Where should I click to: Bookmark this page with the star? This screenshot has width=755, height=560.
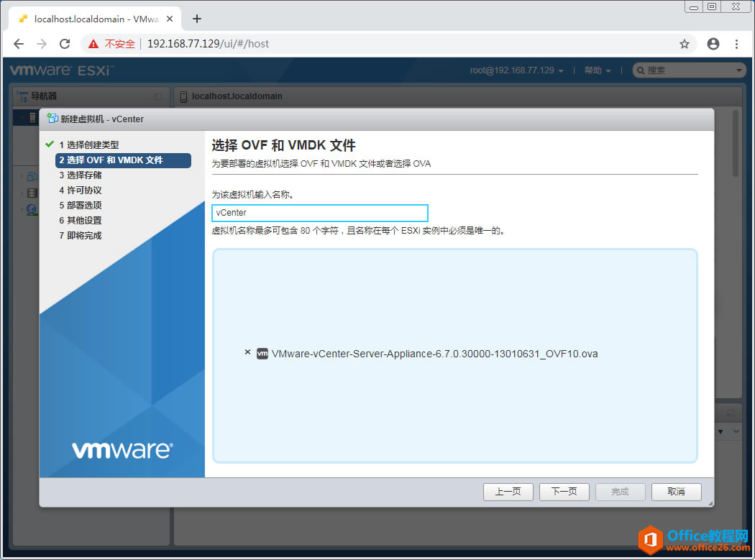click(x=685, y=44)
